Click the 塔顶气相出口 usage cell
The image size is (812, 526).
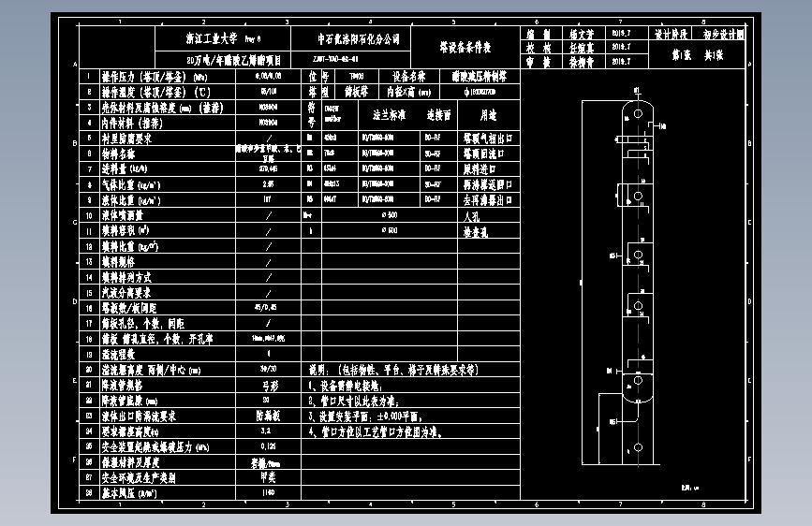488,139
